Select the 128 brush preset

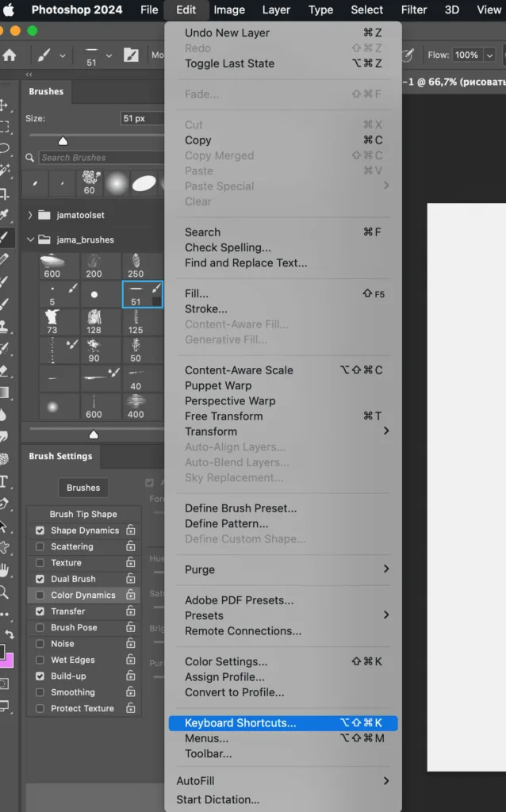pyautogui.click(x=94, y=322)
